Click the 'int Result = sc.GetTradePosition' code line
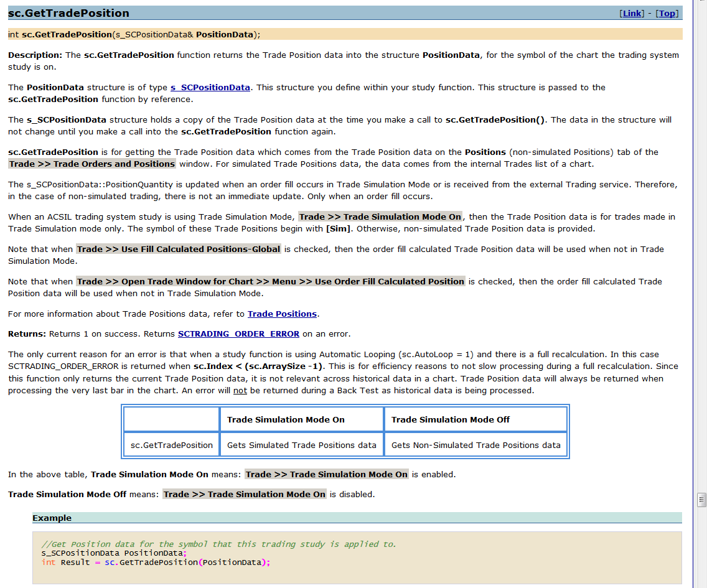 pyautogui.click(x=156, y=562)
